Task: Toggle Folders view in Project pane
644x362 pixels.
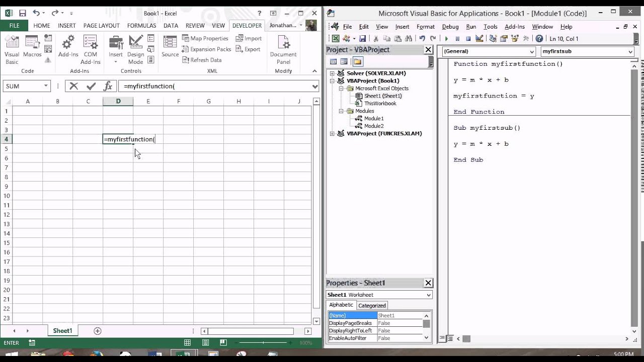Action: [x=357, y=62]
